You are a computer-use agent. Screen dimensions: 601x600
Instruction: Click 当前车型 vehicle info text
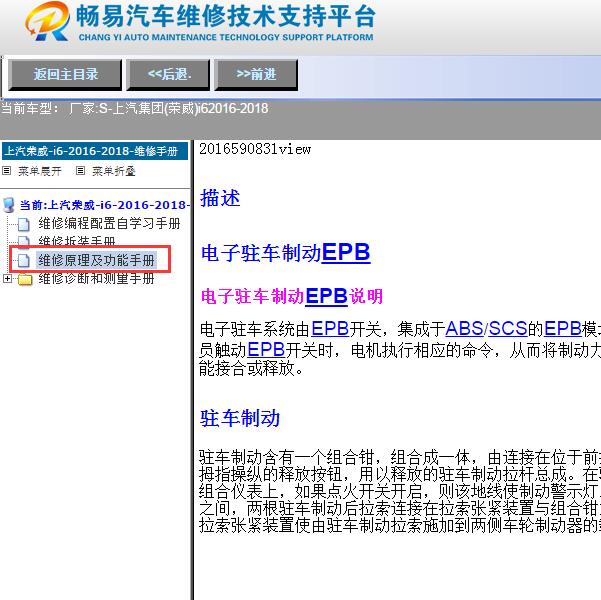[x=135, y=108]
